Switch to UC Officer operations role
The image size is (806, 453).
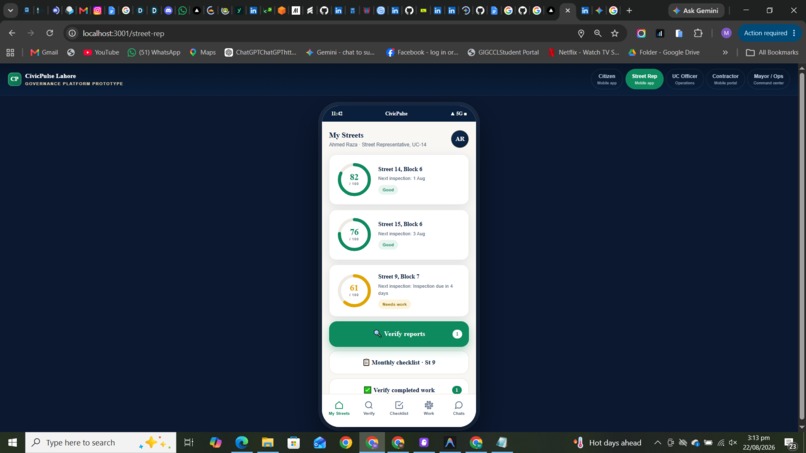pyautogui.click(x=685, y=79)
